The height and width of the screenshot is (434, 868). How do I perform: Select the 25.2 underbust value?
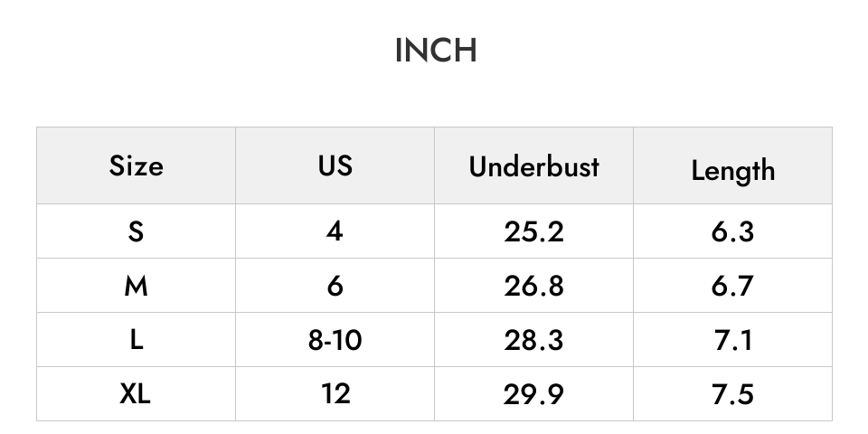(533, 231)
